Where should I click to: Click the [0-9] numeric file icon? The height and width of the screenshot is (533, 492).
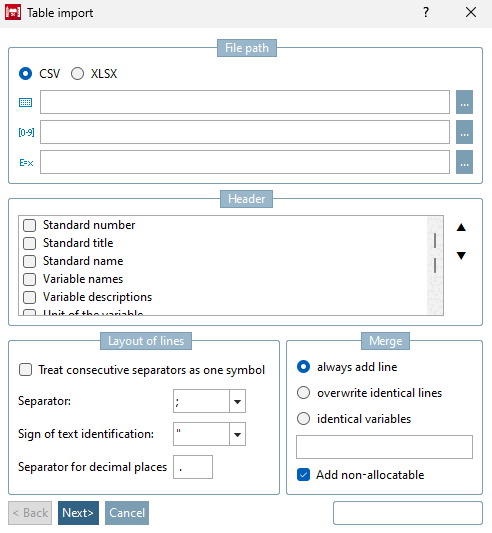[x=26, y=132]
